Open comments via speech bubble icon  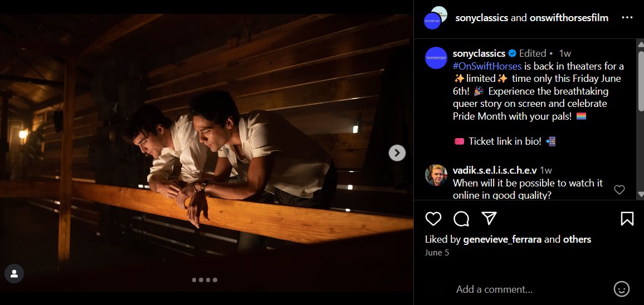click(x=461, y=219)
